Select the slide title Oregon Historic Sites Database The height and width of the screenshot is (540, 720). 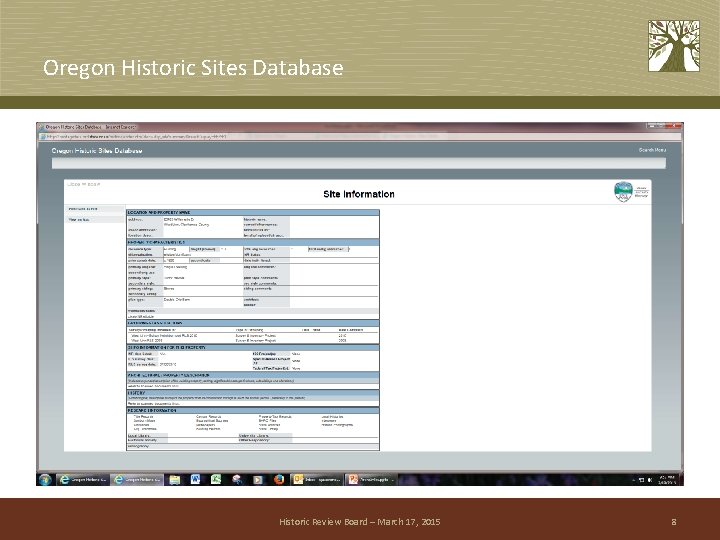point(193,68)
